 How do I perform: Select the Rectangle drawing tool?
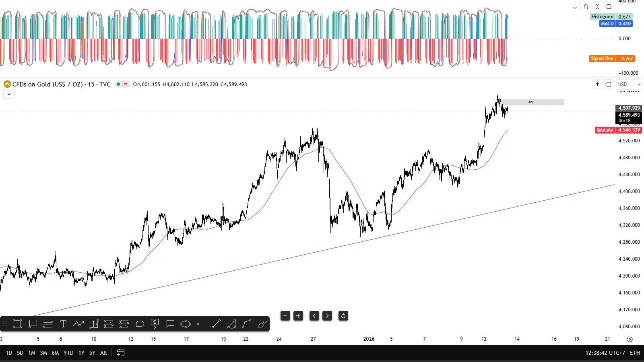pos(17,324)
